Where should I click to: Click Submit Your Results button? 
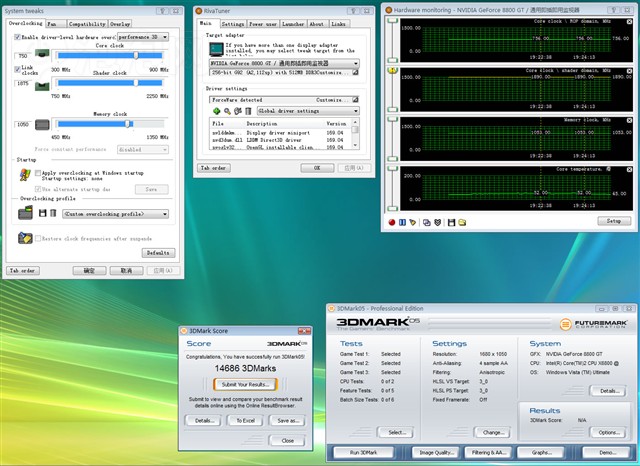pyautogui.click(x=245, y=384)
